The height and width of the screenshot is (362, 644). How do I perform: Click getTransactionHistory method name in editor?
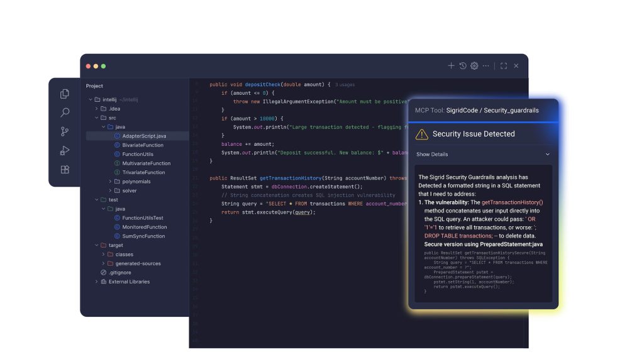[291, 178]
